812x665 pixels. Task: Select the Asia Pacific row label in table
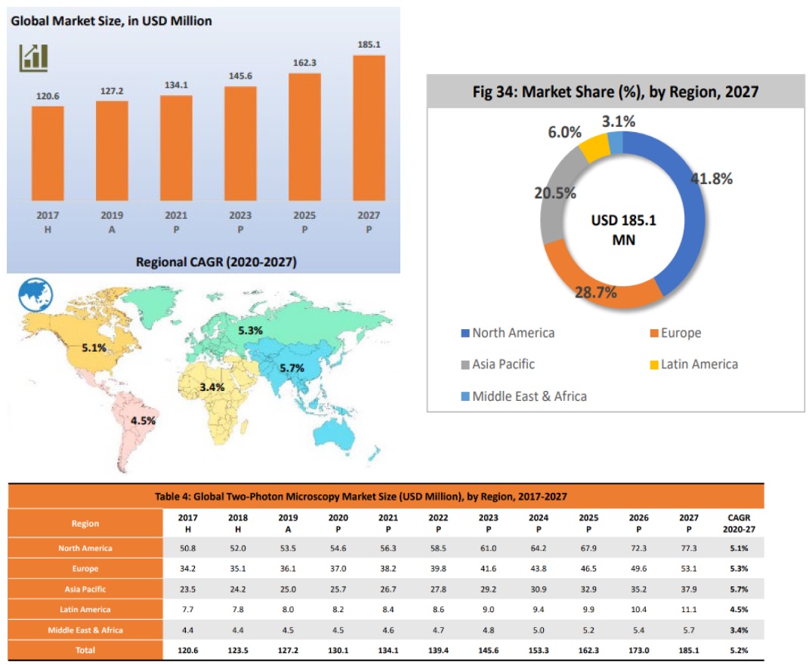85,589
